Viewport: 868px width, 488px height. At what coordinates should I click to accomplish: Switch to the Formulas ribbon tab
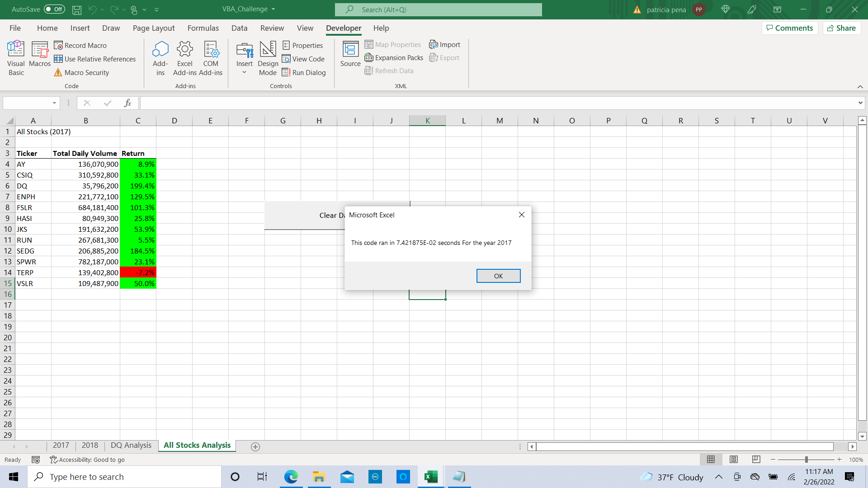203,28
